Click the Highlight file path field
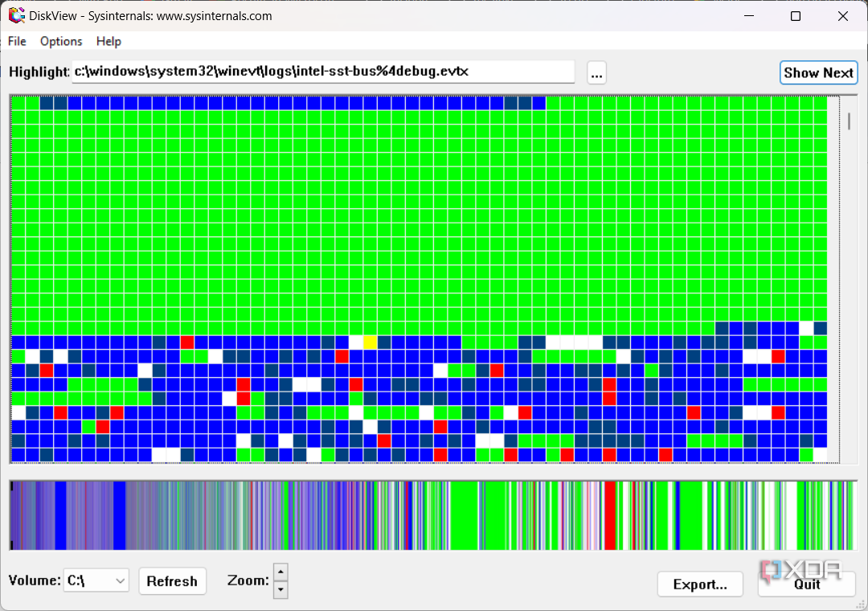This screenshot has width=868, height=611. (323, 72)
